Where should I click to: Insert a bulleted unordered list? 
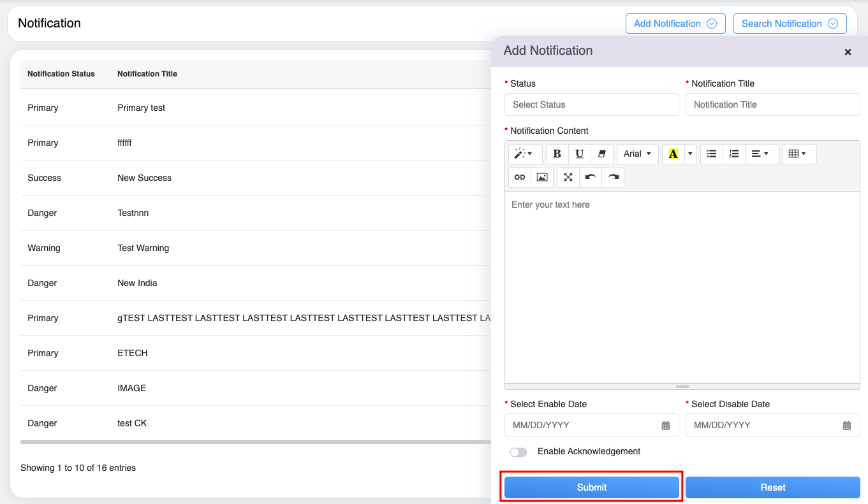tap(712, 154)
